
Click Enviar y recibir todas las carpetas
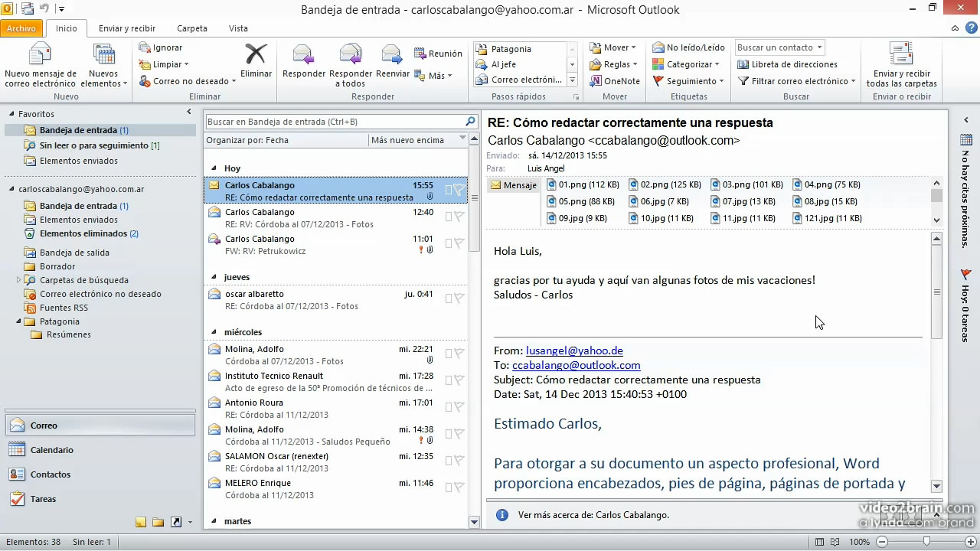[901, 66]
